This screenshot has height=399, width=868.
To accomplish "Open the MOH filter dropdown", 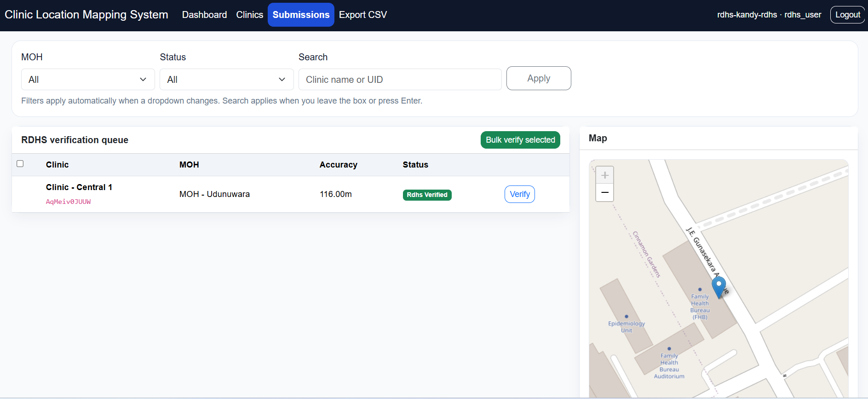I will tap(88, 80).
